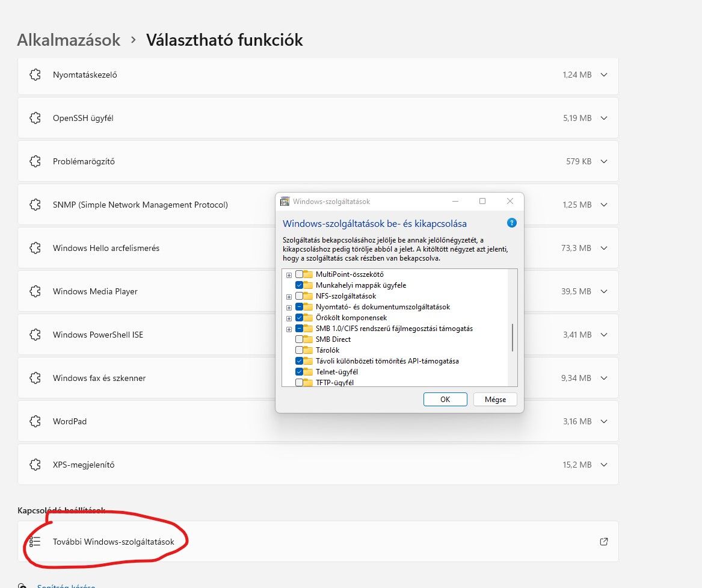Click the Windows Hello arcfelismerés icon

(35, 248)
